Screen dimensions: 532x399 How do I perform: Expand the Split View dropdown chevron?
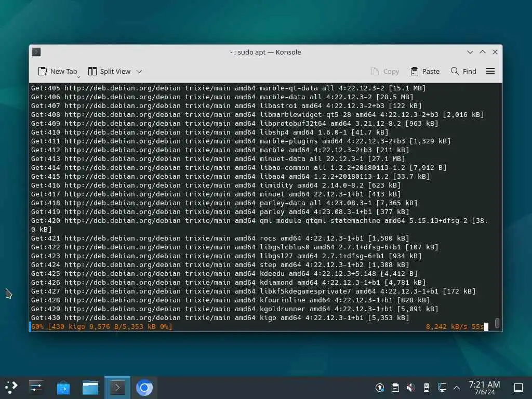pos(139,71)
